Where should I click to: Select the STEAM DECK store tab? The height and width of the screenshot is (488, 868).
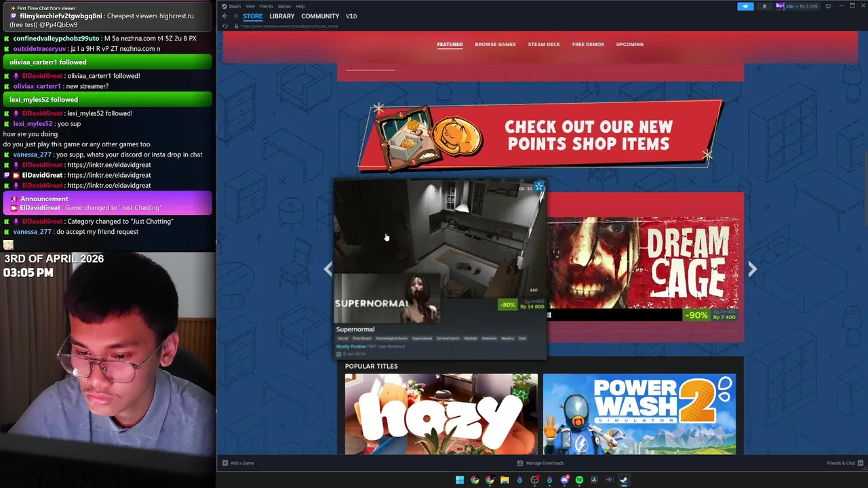(544, 44)
